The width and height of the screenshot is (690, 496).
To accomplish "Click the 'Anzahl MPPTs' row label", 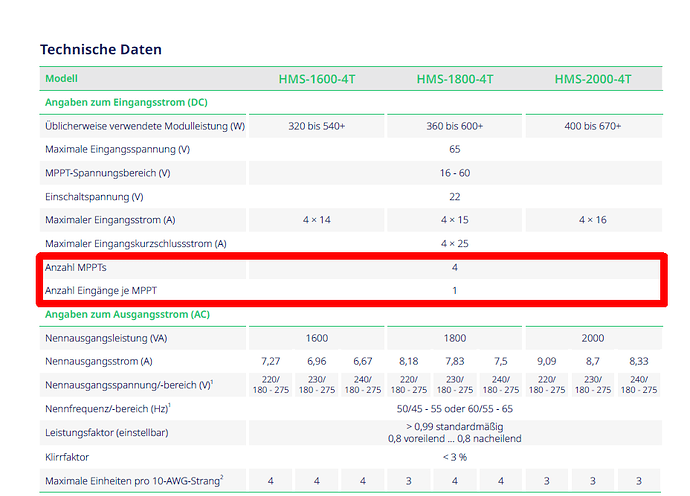I will tap(76, 268).
